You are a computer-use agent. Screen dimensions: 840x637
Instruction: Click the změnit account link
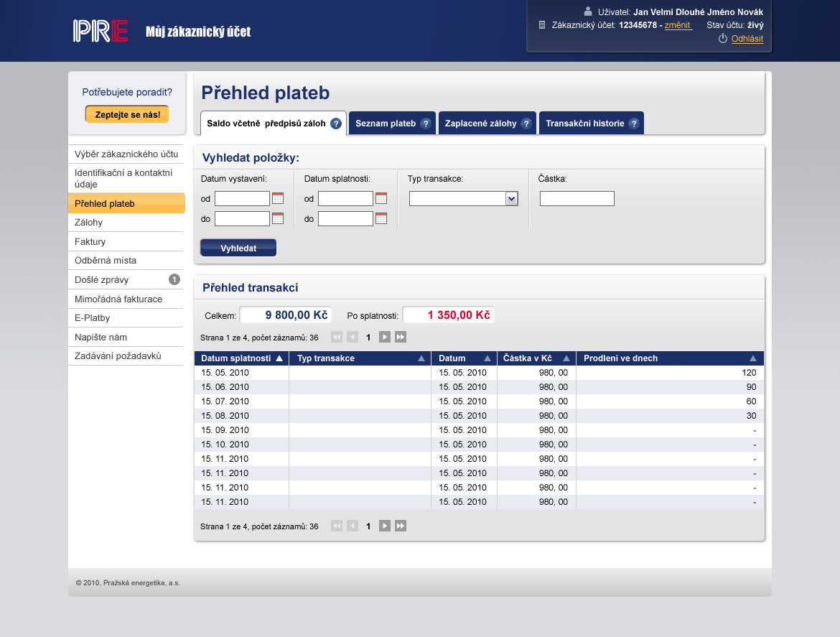coord(678,25)
